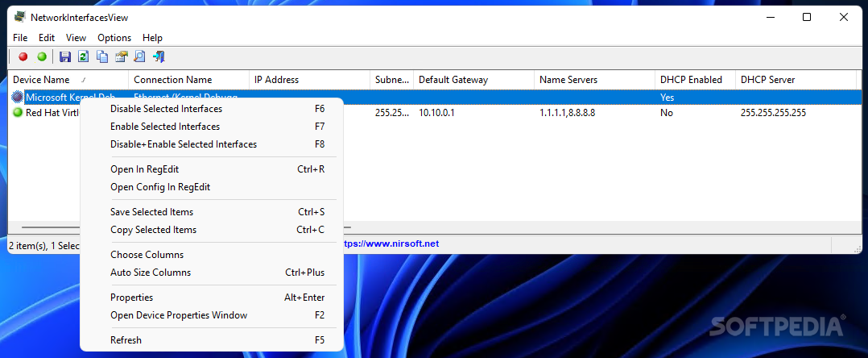Choose Open In RegEdit

pyautogui.click(x=212, y=169)
